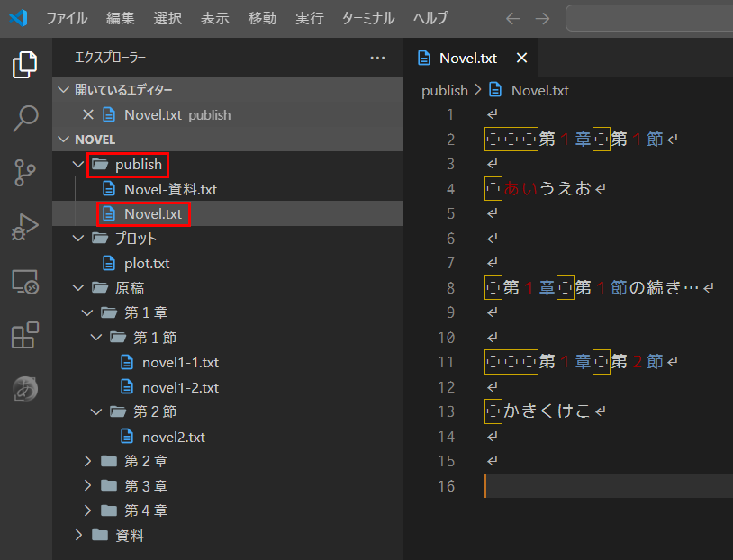733x560 pixels.
Task: Click the folder icon of 資料
Action: (x=100, y=535)
